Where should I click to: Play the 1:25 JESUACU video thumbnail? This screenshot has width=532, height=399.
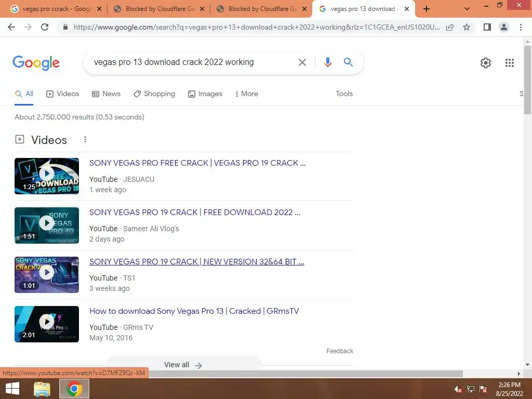pos(47,176)
